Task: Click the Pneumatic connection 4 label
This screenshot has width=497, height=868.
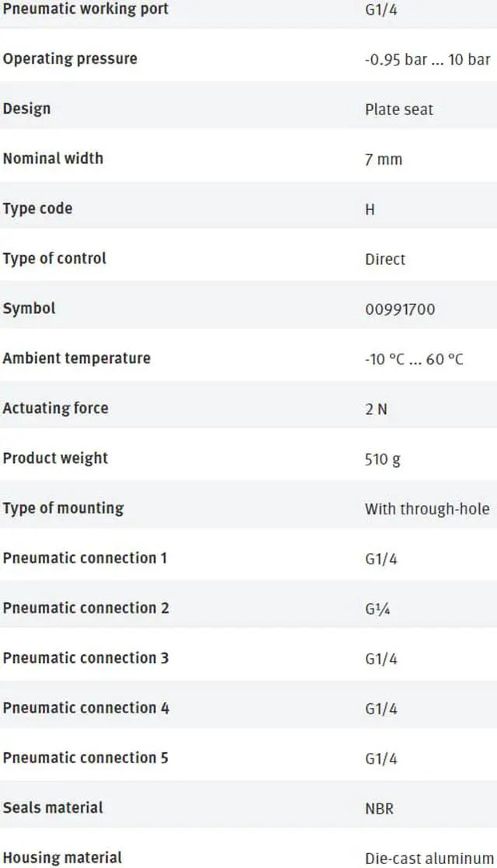Action: [85, 708]
